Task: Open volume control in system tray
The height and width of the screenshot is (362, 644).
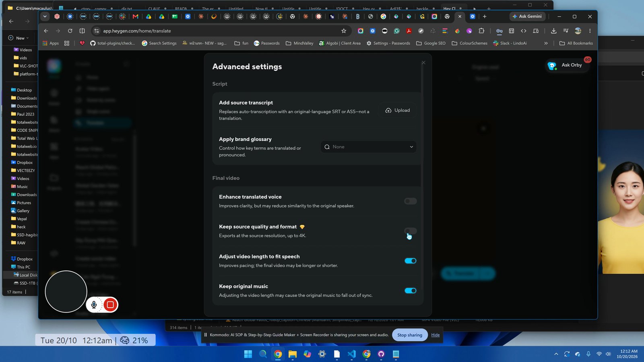Action: coord(608,354)
